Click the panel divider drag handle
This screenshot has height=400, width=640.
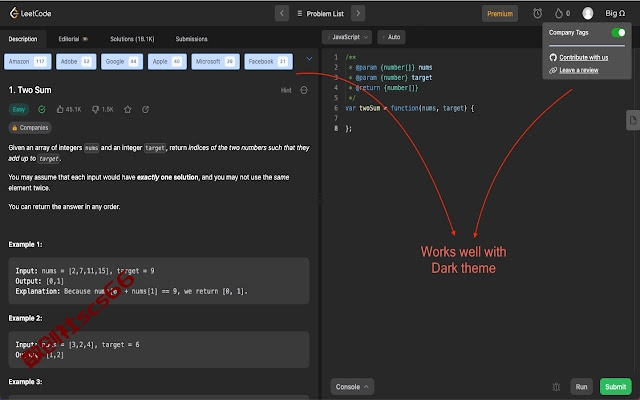[x=320, y=200]
